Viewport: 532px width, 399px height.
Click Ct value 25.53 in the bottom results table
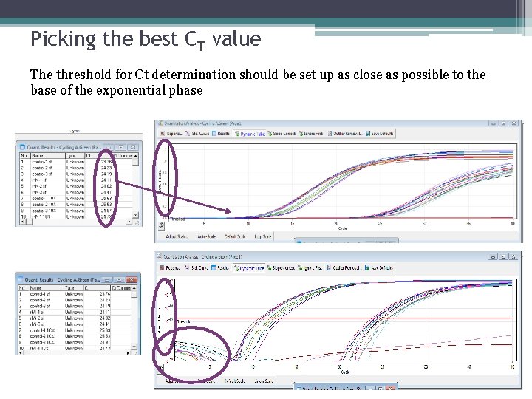(105, 336)
